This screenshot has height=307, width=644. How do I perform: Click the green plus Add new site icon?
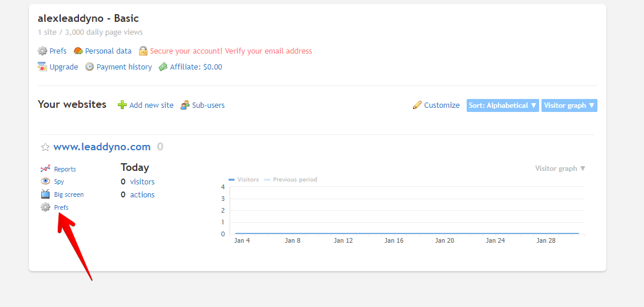point(122,105)
